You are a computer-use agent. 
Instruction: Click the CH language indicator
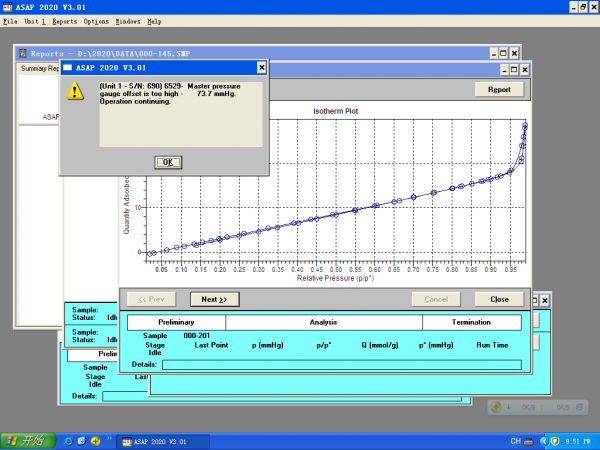(x=515, y=441)
